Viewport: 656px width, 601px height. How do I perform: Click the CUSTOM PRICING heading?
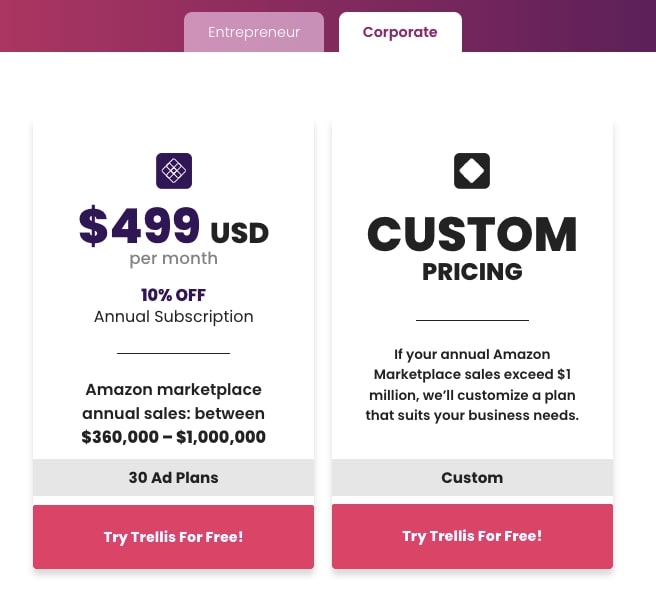(x=472, y=249)
